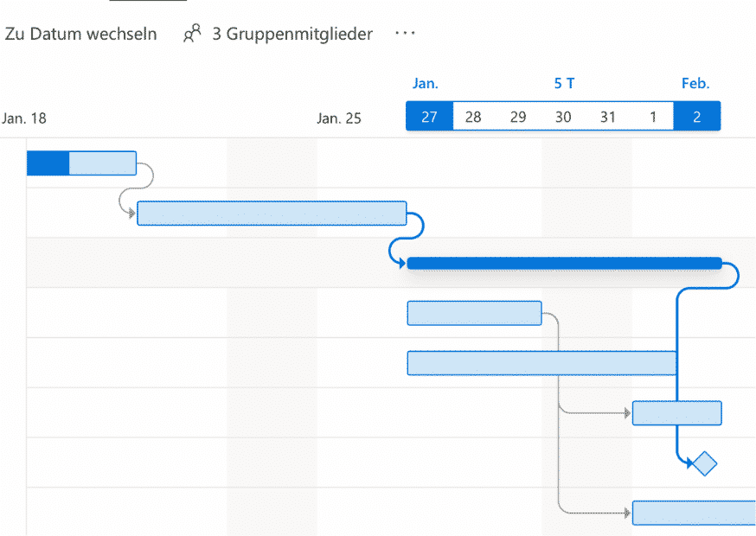Select the short fourth row task bar
This screenshot has width=756, height=536.
pyautogui.click(x=474, y=313)
